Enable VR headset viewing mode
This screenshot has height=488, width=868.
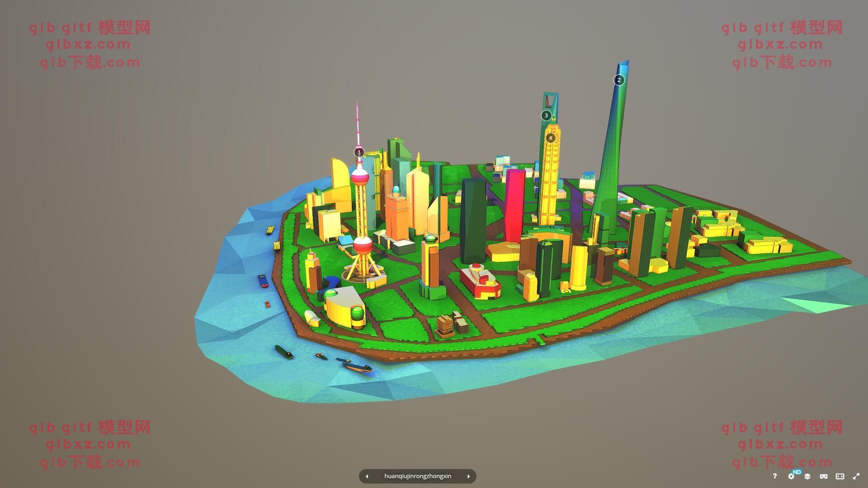824,476
